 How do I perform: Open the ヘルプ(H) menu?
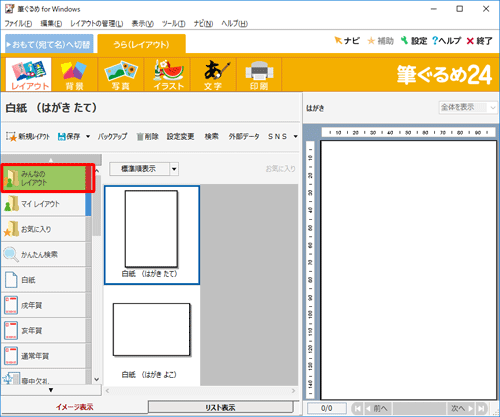coord(234,24)
